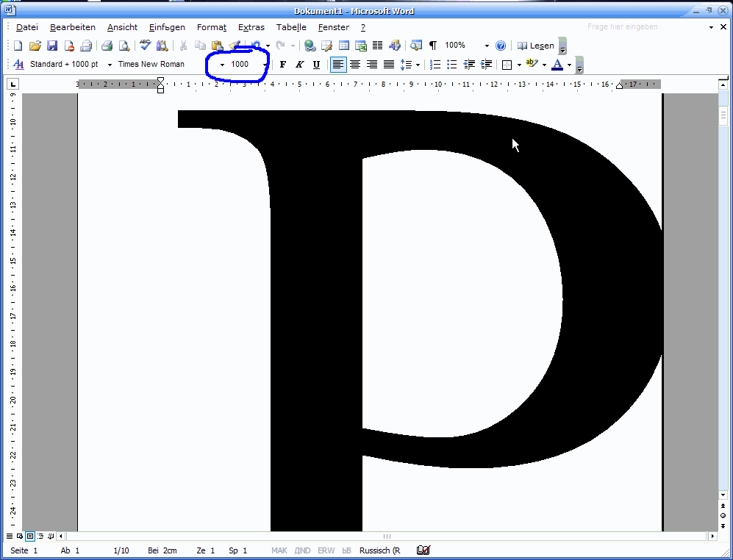
Task: Cut selection with scissors icon
Action: tap(183, 46)
